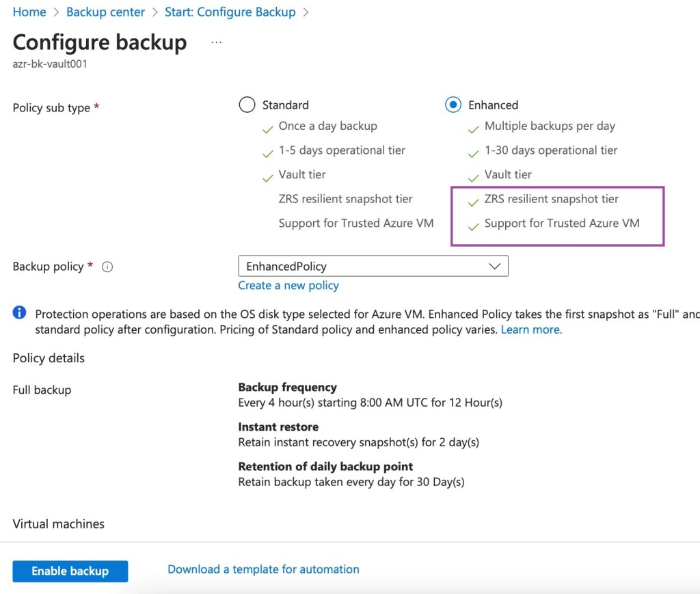Viewport: 700px width, 594px height.
Task: Click the blue information banner icon
Action: coord(20,313)
